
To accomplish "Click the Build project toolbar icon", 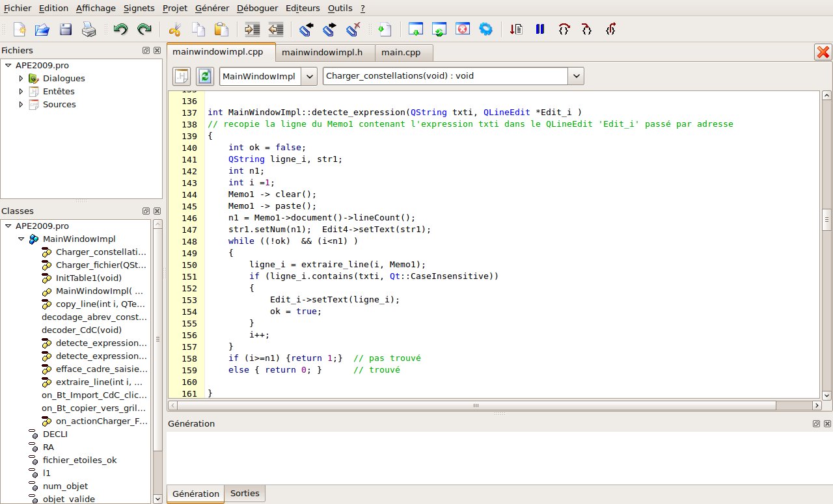I will (x=416, y=29).
